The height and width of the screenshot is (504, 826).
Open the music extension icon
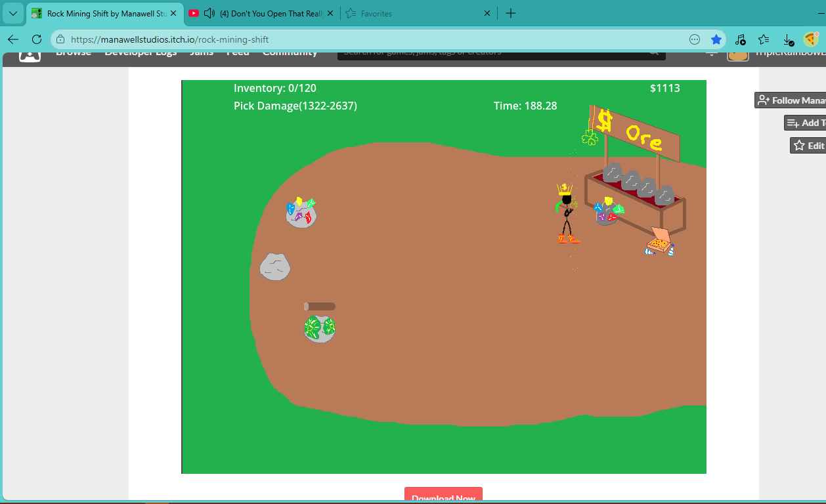click(x=740, y=39)
